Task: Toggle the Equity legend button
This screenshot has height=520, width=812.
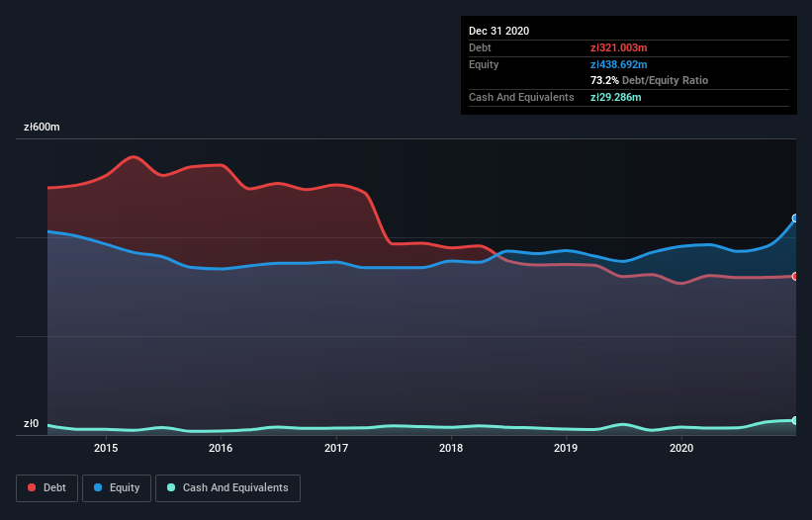Action: coord(117,488)
